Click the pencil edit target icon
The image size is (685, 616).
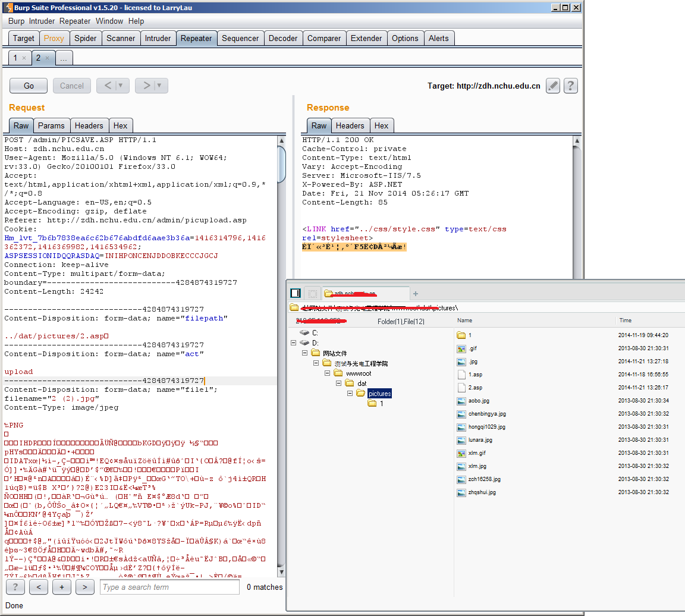(552, 86)
